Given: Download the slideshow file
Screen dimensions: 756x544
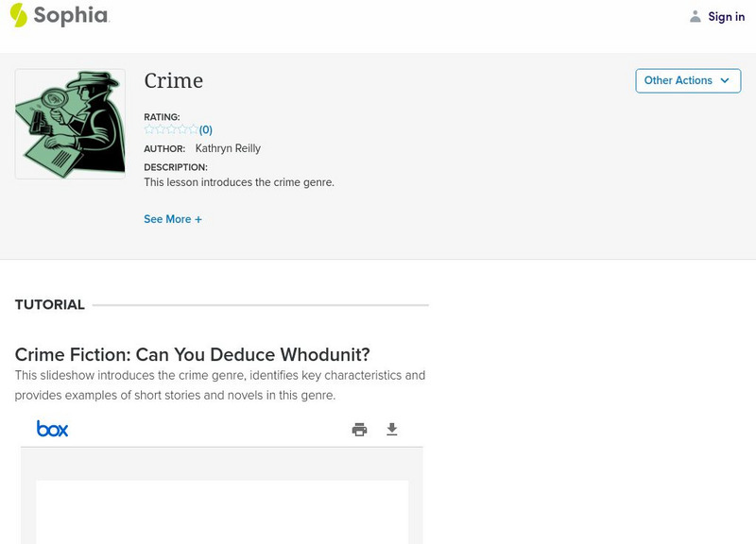Looking at the screenshot, I should click(x=392, y=429).
